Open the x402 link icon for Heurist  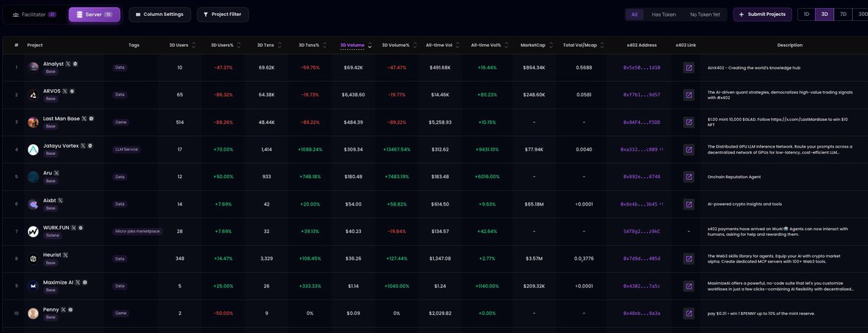coord(689,258)
